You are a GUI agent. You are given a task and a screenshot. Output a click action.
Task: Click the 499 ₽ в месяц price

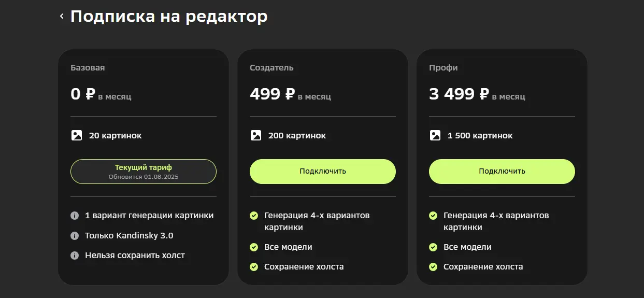(290, 94)
